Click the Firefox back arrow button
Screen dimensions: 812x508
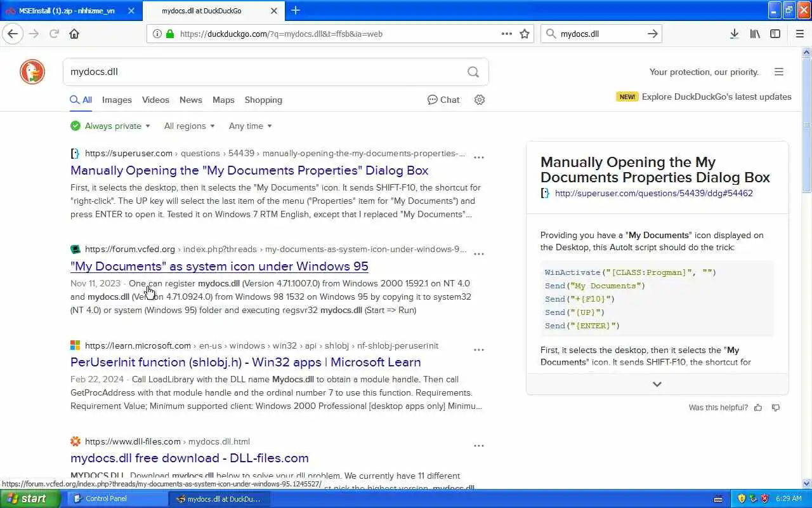pos(13,34)
